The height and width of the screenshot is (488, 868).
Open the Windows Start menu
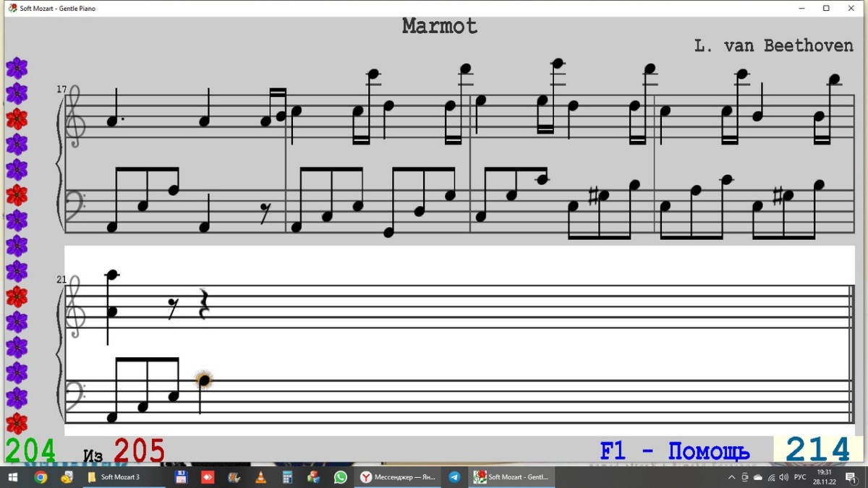click(x=12, y=477)
